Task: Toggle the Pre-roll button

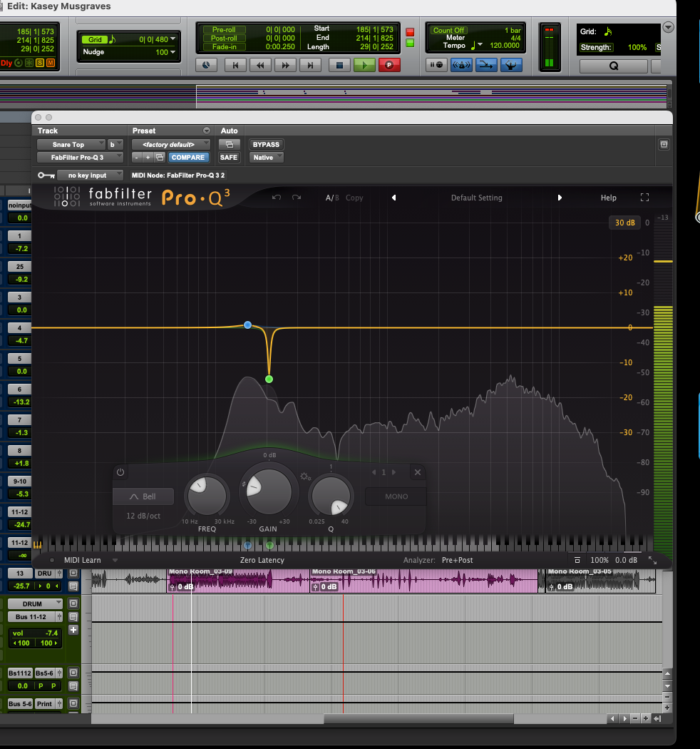Action: coord(224,30)
